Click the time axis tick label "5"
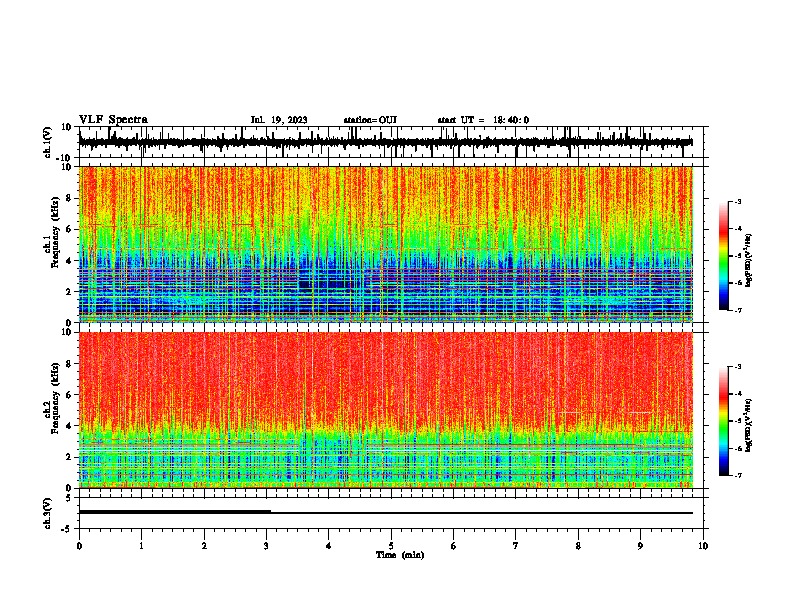This screenshot has height=612, width=792. tap(391, 546)
